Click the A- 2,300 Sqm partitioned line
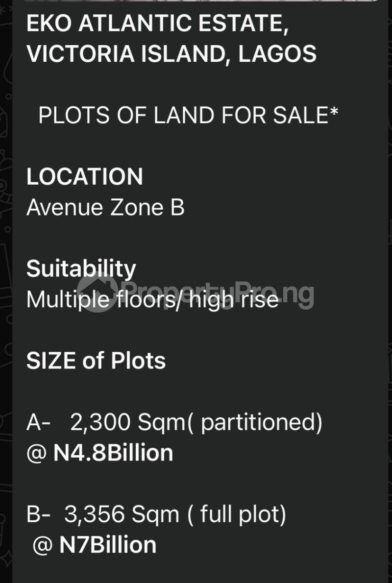Image resolution: width=392 pixels, height=583 pixels. point(174,422)
